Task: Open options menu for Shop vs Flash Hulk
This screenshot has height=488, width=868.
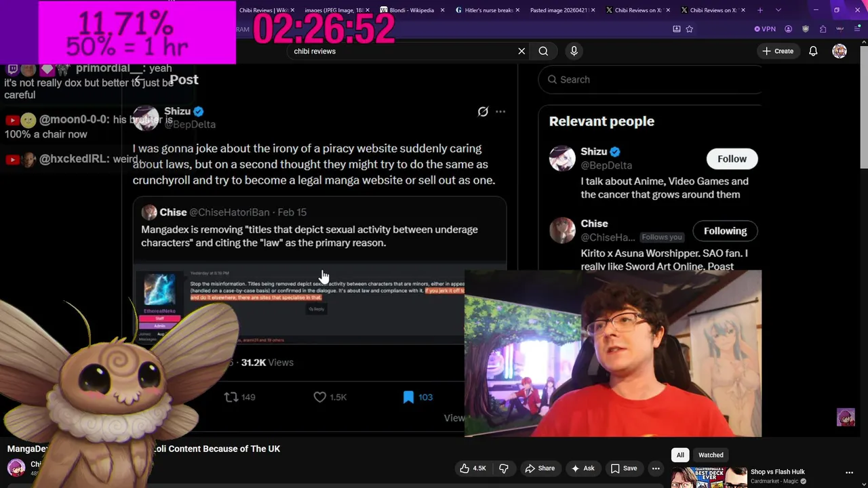Action: pyautogui.click(x=849, y=472)
